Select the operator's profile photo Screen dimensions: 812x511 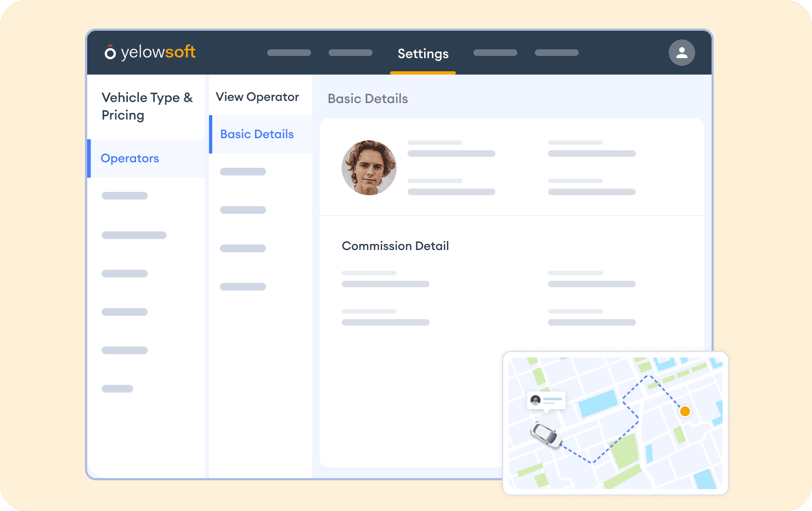tap(369, 168)
